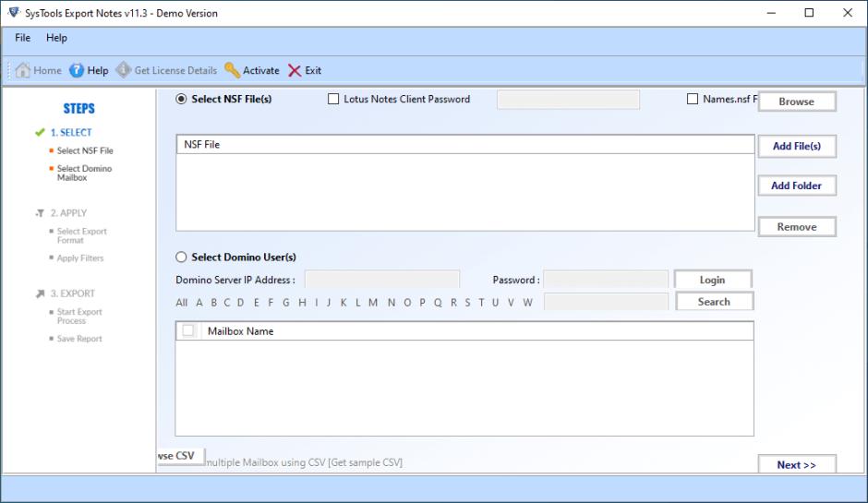The image size is (868, 503).
Task: Click the Search button
Action: 714,302
